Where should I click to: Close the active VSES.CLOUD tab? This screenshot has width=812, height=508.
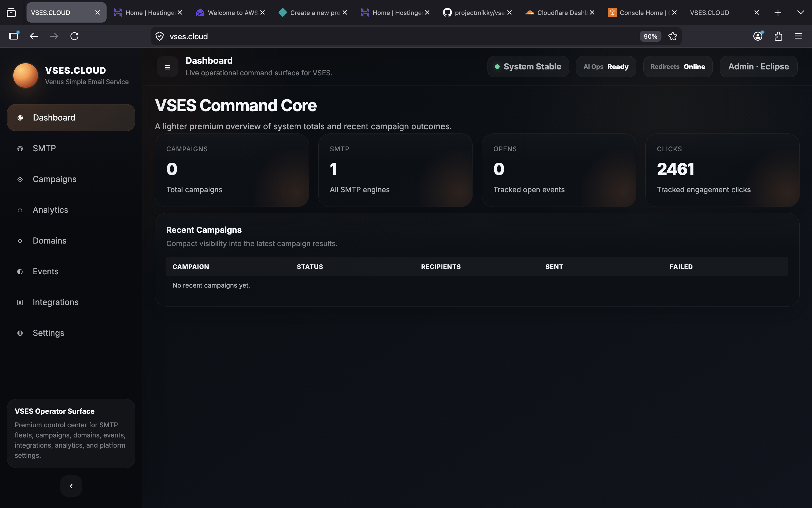coord(98,12)
